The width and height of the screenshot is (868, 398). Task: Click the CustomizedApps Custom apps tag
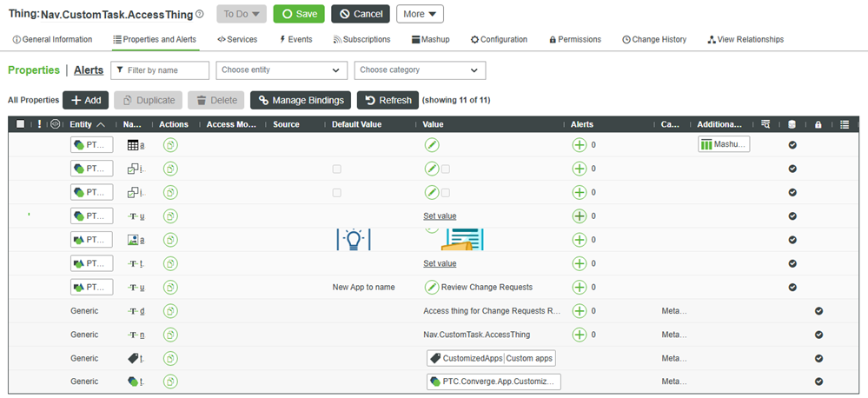click(491, 358)
